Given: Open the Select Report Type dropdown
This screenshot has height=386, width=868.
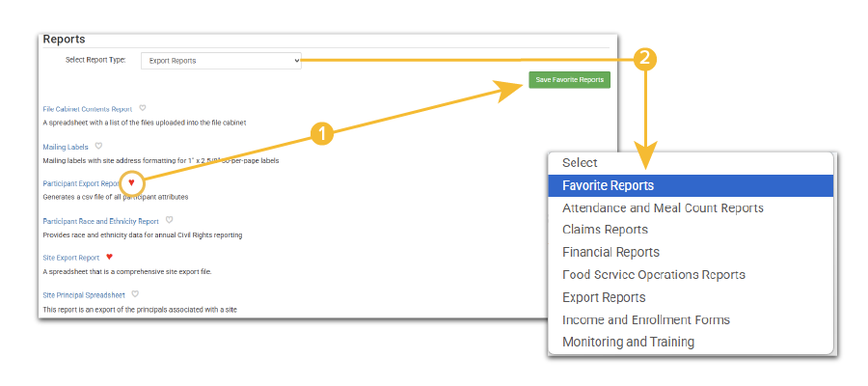Looking at the screenshot, I should tap(221, 61).
